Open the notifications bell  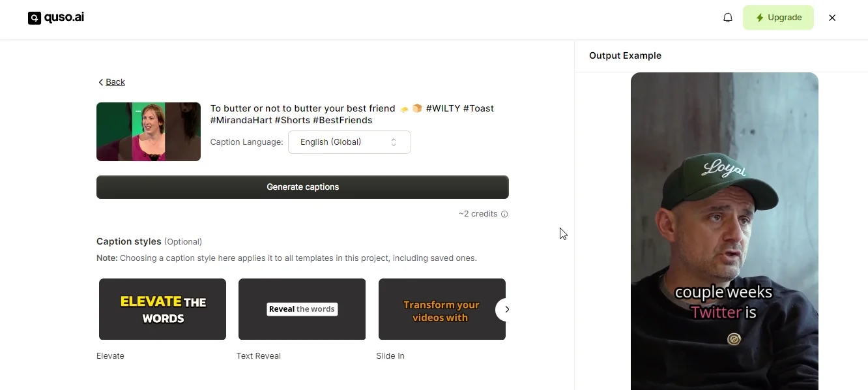(728, 18)
